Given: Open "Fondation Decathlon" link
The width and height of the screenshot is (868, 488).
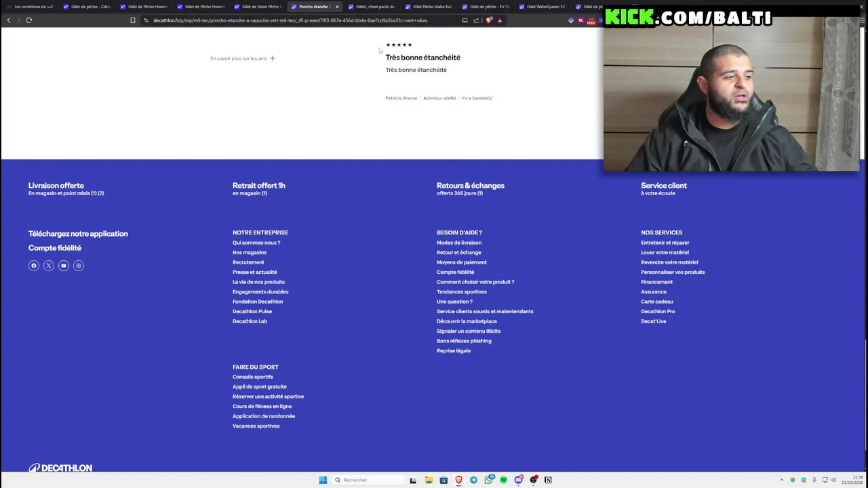Looking at the screenshot, I should (x=258, y=302).
